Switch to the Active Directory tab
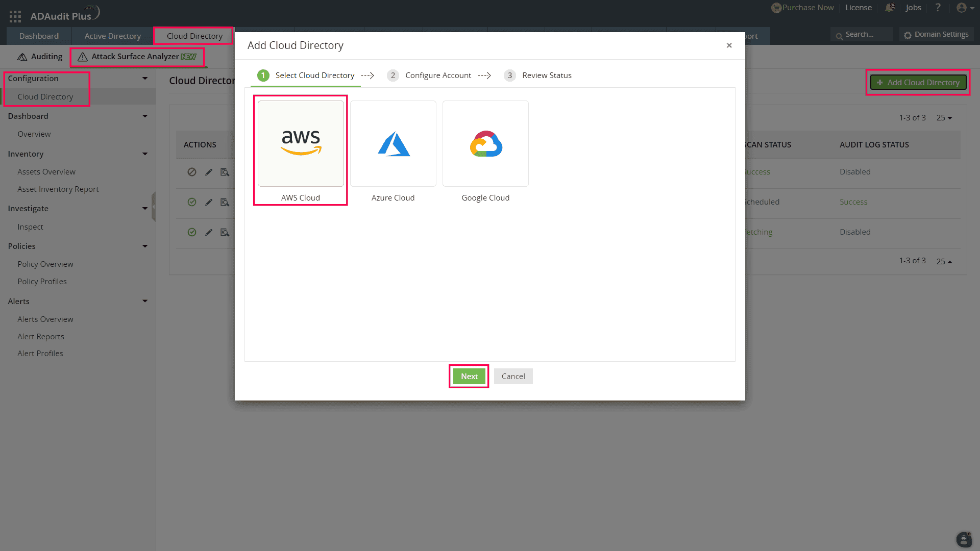Image resolution: width=980 pixels, height=551 pixels. pyautogui.click(x=112, y=36)
